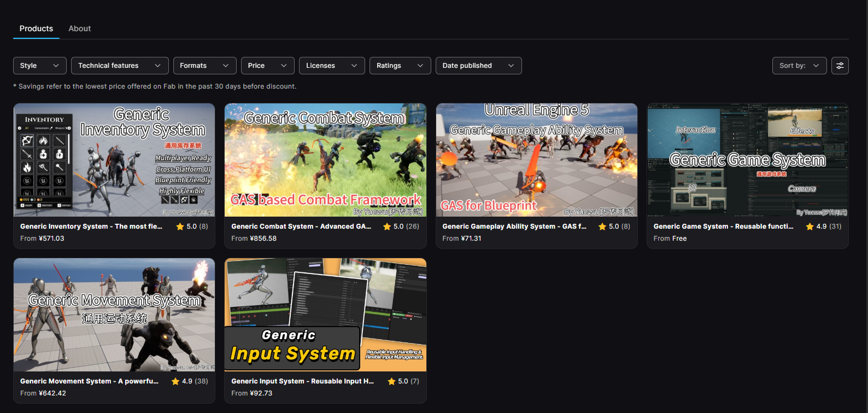Image resolution: width=868 pixels, height=413 pixels.
Task: Open Generic Combat System thumbnail
Action: point(325,160)
